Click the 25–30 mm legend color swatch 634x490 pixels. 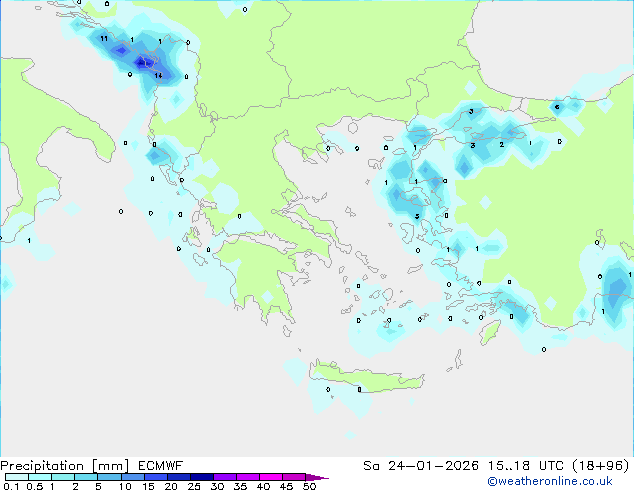coord(202,477)
